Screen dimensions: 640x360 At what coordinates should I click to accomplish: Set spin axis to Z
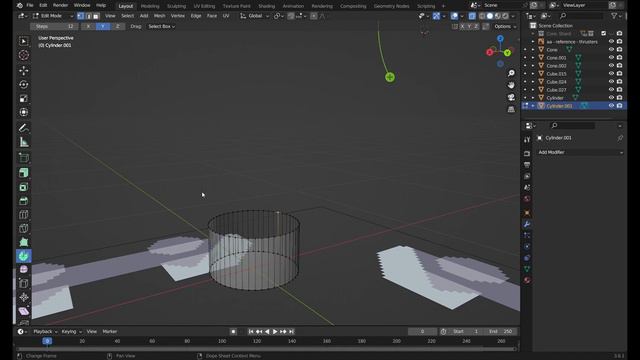(118, 26)
